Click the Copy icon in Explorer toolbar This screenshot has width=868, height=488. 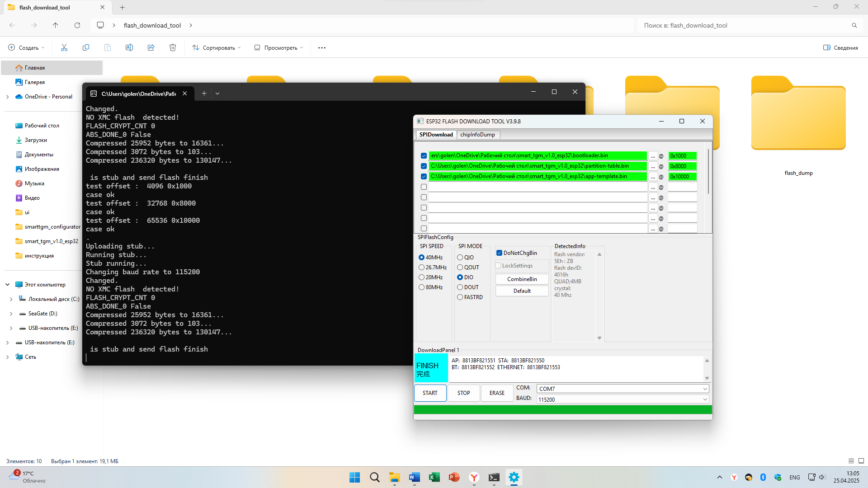click(x=86, y=47)
